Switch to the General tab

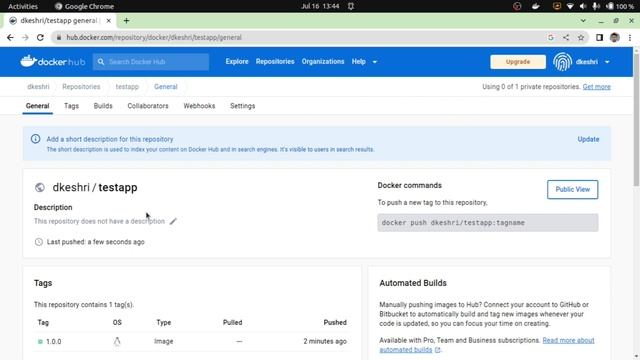tap(38, 106)
